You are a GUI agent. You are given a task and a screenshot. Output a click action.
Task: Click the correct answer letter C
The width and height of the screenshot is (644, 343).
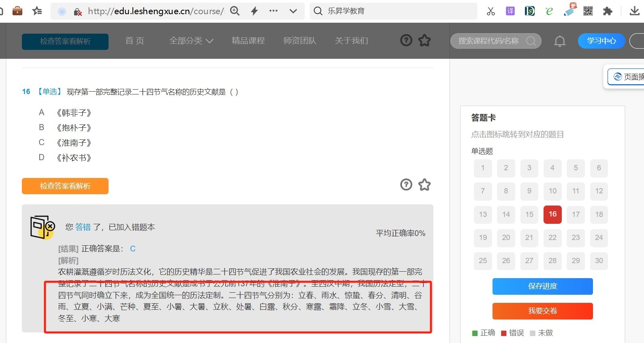tap(133, 249)
